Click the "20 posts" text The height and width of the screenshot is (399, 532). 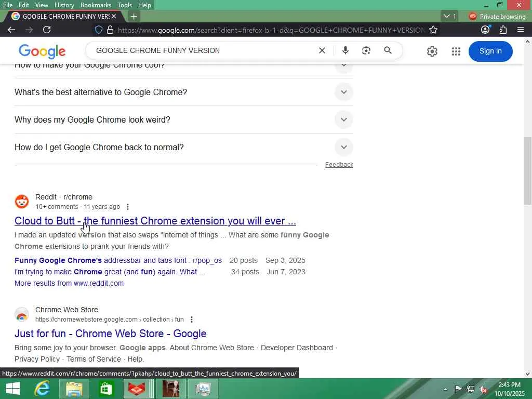[x=244, y=260]
